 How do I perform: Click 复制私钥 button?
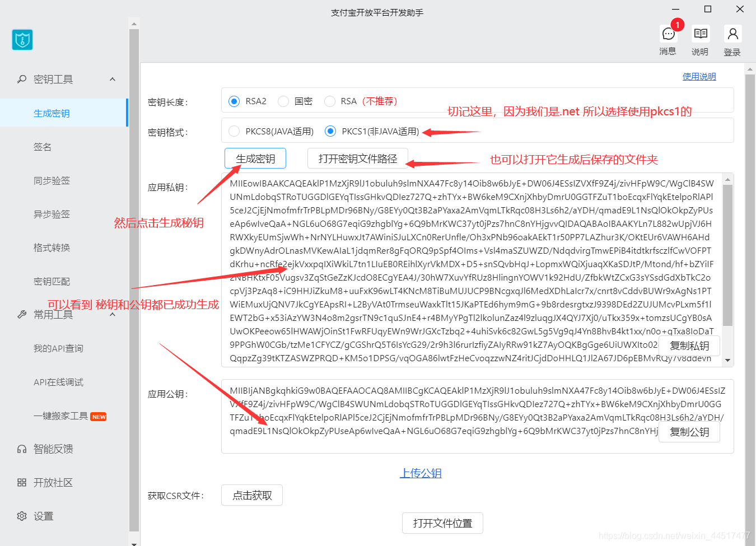pyautogui.click(x=689, y=346)
